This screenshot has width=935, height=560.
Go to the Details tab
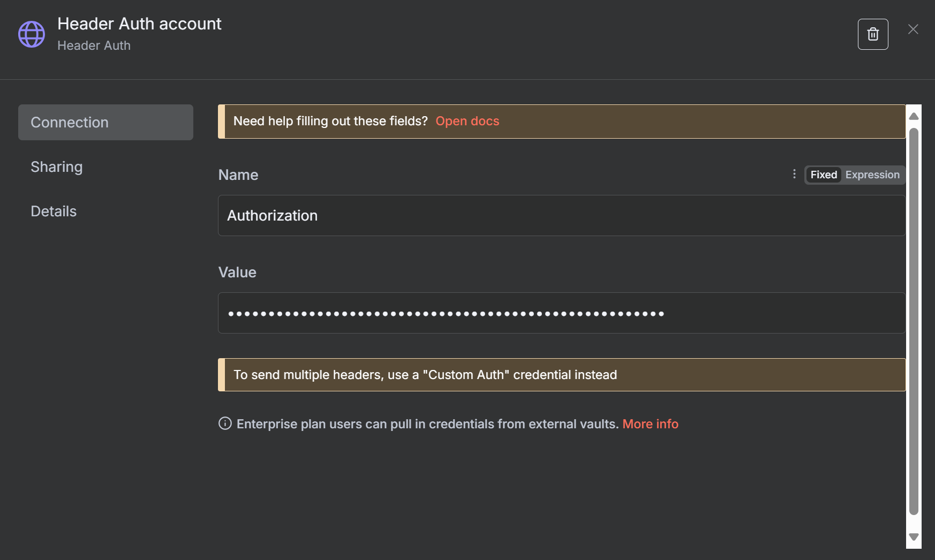pyautogui.click(x=54, y=211)
